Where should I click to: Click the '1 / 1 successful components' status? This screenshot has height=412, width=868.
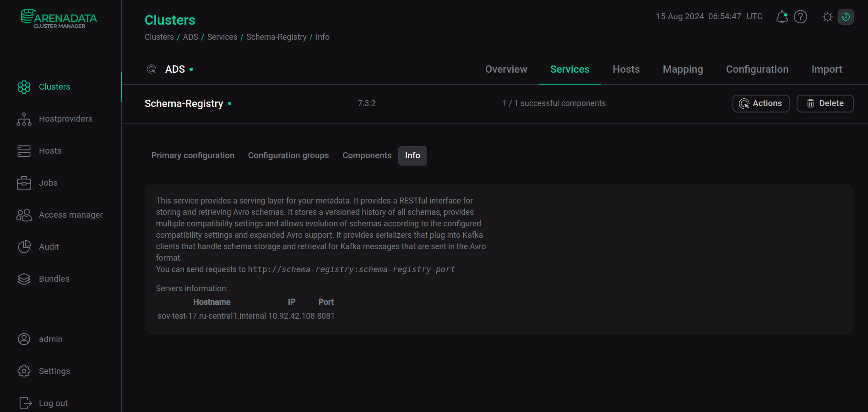click(554, 103)
